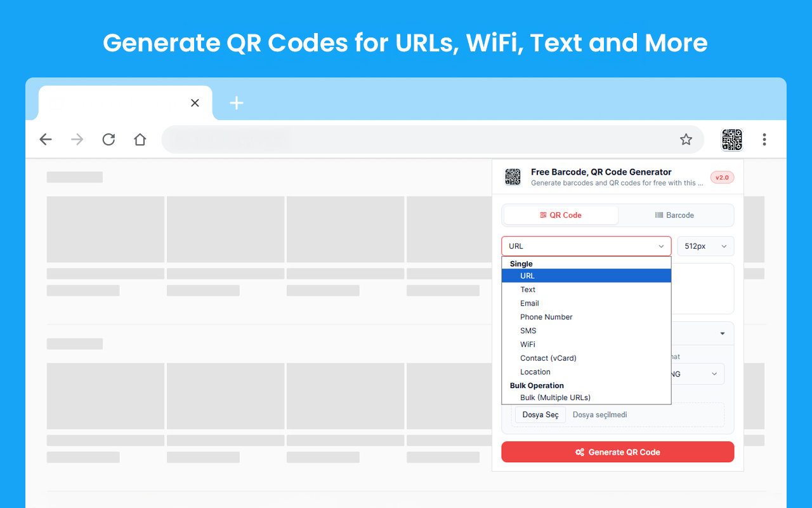The height and width of the screenshot is (508, 812).
Task: Select SMS from the type list
Action: tap(528, 330)
